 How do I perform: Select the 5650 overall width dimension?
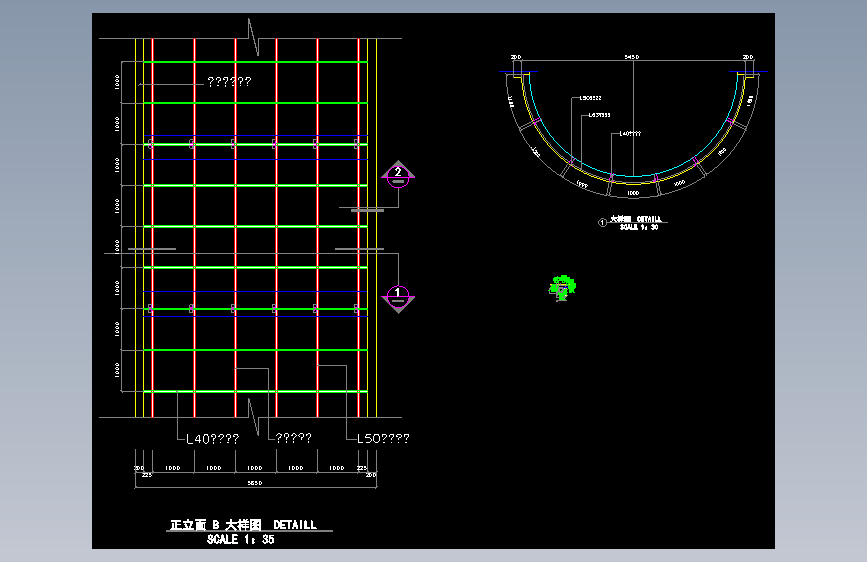coord(255,483)
